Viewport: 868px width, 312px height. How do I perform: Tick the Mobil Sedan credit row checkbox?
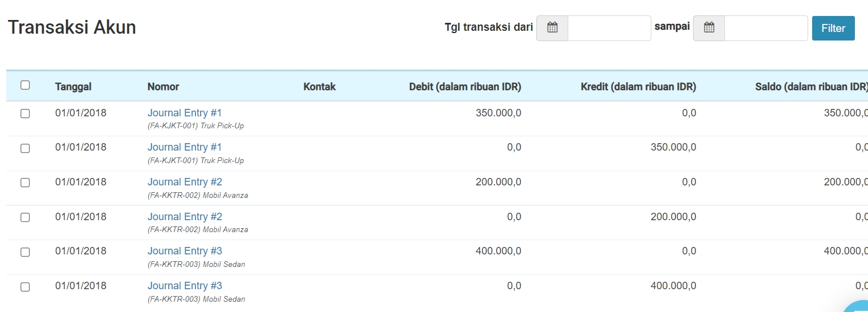25,287
